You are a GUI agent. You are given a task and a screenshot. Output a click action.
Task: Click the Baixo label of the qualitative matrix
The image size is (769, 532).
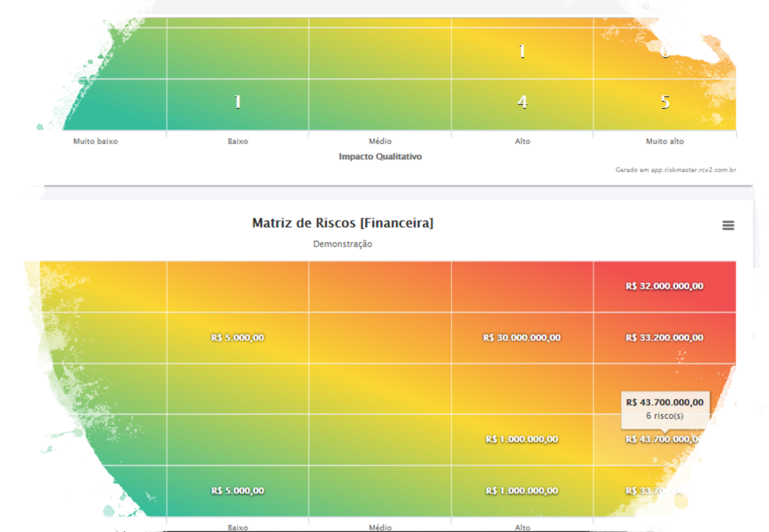[238, 141]
